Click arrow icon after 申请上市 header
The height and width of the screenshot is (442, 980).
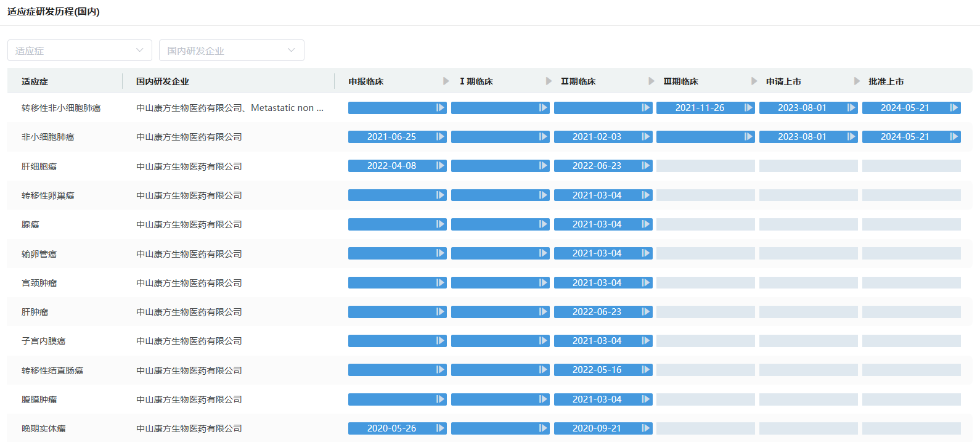857,81
